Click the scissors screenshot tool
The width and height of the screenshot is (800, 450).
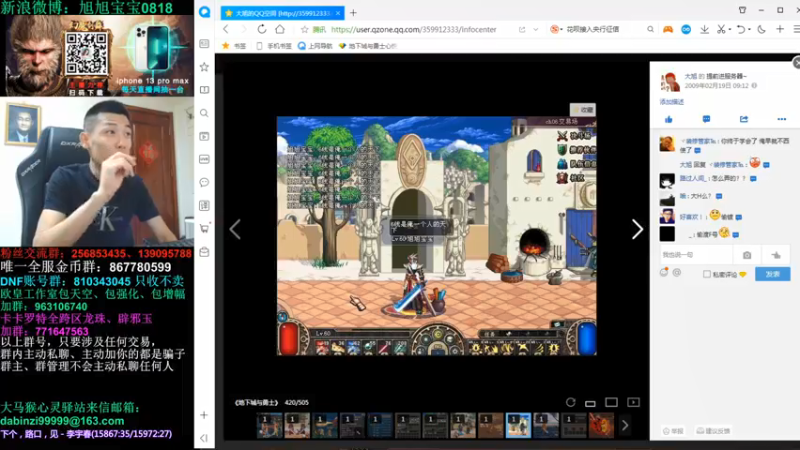tap(721, 30)
